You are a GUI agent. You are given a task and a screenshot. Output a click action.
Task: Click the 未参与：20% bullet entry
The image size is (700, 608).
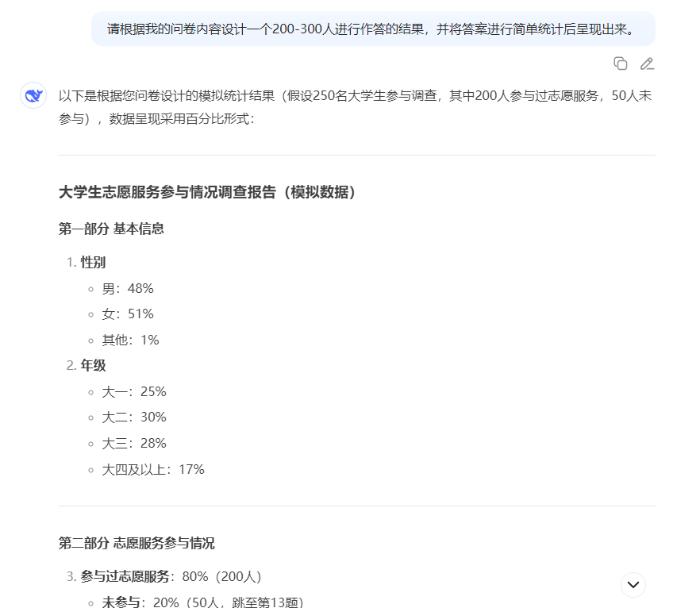coord(203,602)
